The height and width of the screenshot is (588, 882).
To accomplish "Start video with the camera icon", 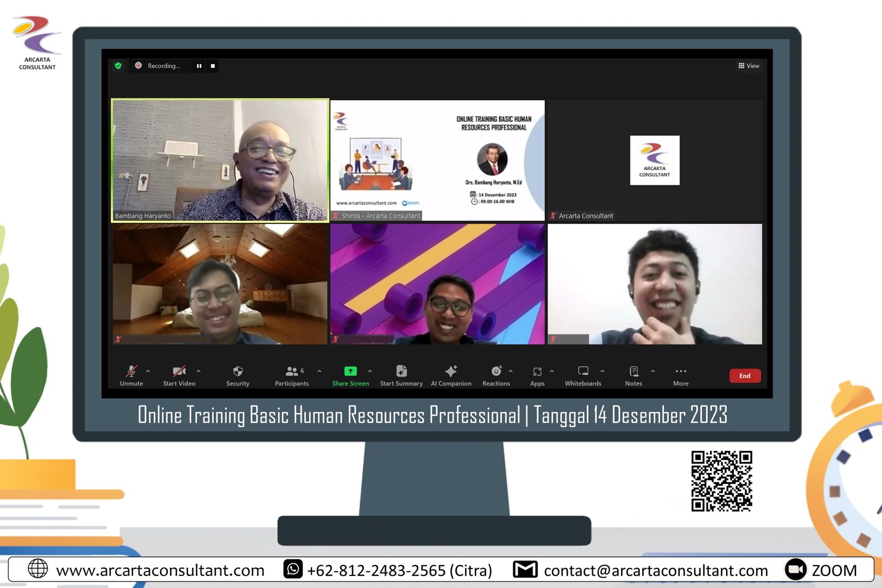I will [179, 371].
